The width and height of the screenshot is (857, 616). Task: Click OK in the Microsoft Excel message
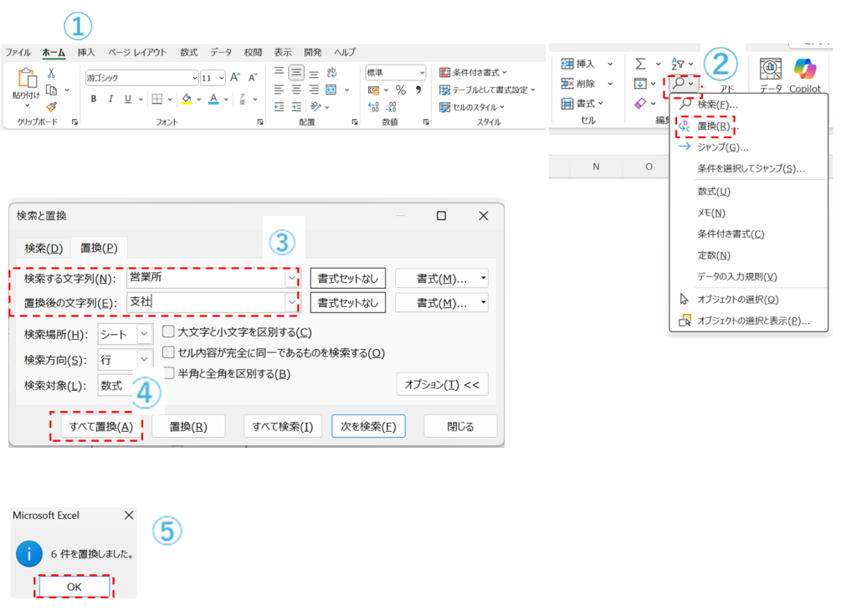point(74,587)
